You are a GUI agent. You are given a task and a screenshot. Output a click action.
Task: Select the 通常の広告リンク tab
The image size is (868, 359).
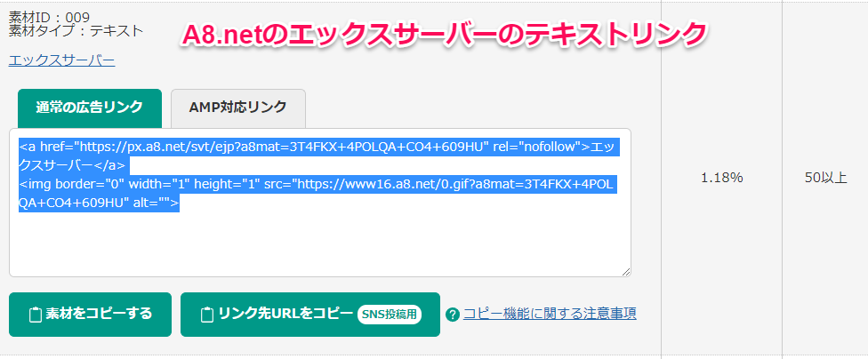(x=89, y=108)
